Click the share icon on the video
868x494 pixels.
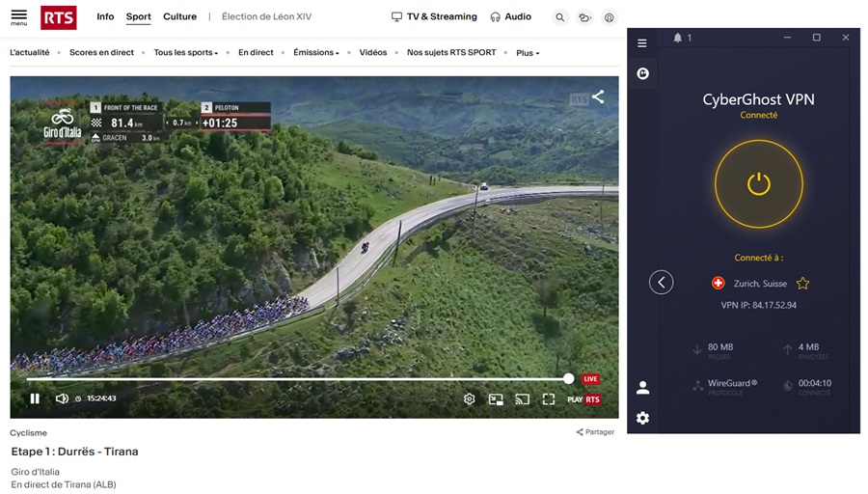click(598, 96)
